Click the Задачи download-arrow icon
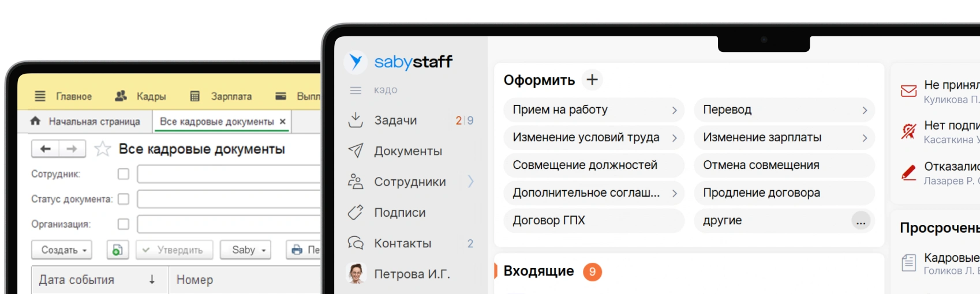This screenshot has width=980, height=294. 356,120
